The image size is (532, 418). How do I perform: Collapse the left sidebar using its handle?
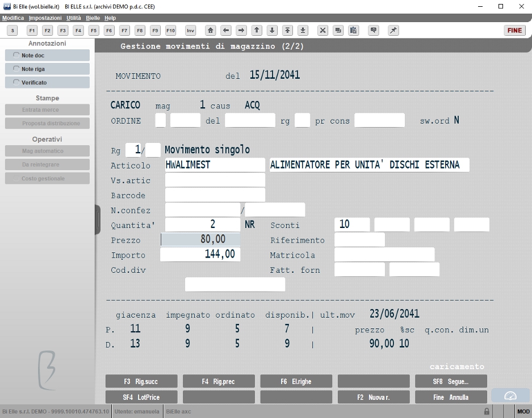98,219
